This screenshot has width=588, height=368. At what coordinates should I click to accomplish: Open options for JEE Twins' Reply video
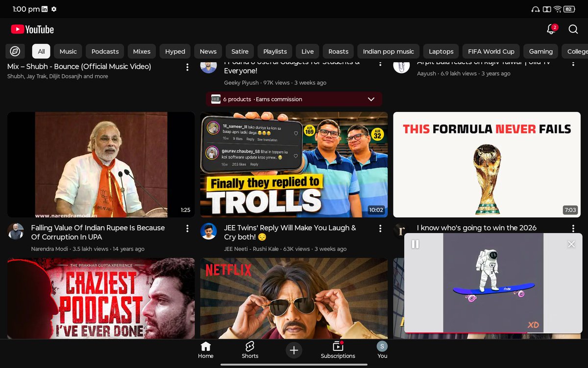tap(380, 229)
